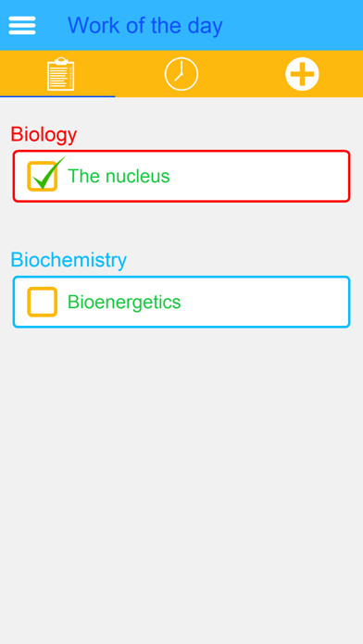Open the Bioenergetics task text
This screenshot has height=644, width=363.
tap(124, 303)
